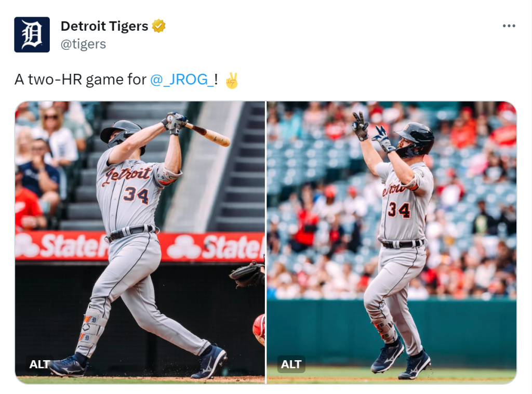Open the Detroit Tigers profile avatar
532x394 pixels.
pyautogui.click(x=32, y=35)
